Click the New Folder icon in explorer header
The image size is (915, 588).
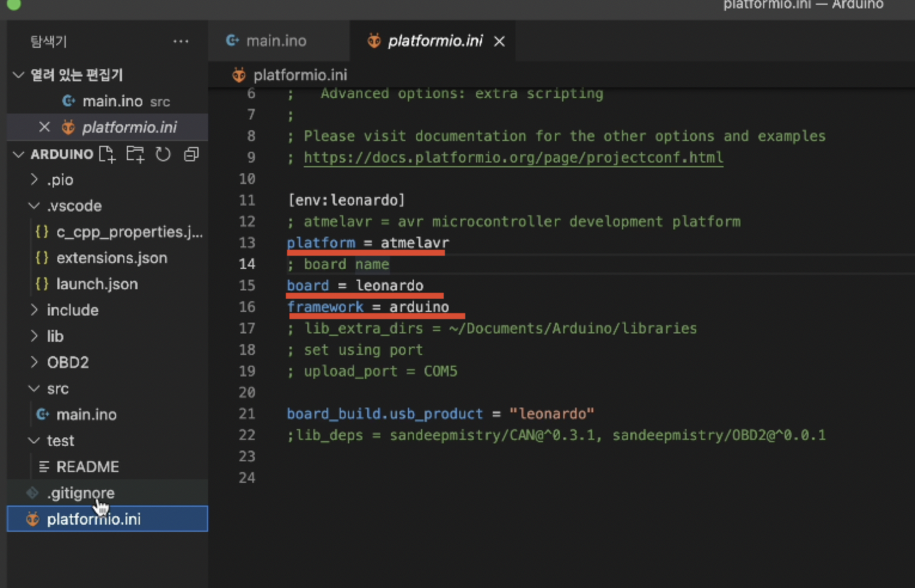(135, 154)
